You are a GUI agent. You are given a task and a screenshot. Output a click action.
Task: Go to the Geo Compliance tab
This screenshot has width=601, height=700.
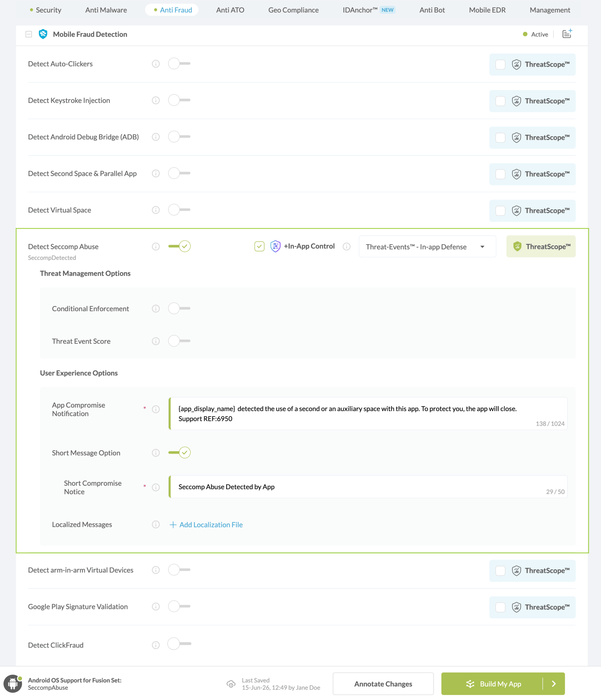[x=293, y=10]
